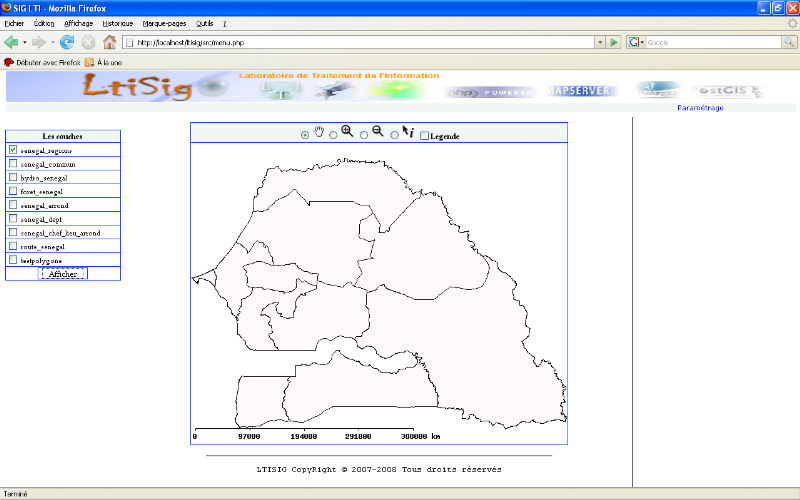This screenshot has width=800, height=500.
Task: Open the search engine selector dropdown
Action: tap(642, 42)
